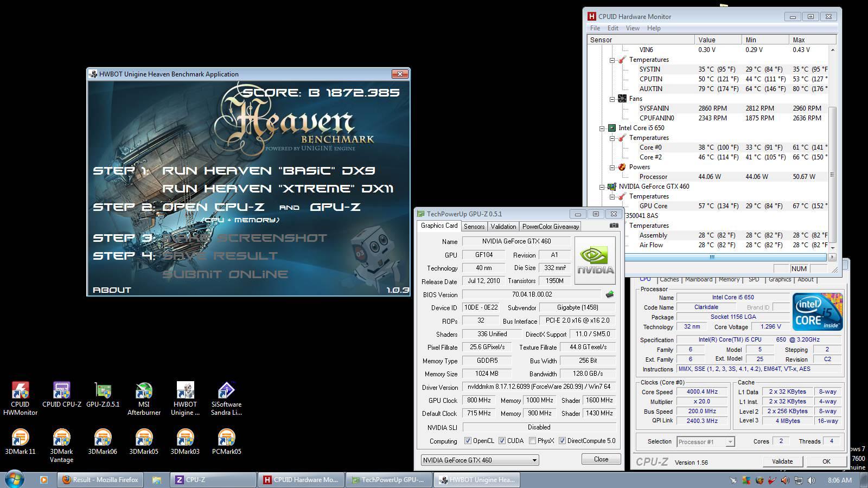Toggle OpenCL checkbox in GPU-Z
Screen dimensions: 868x488
(x=468, y=441)
